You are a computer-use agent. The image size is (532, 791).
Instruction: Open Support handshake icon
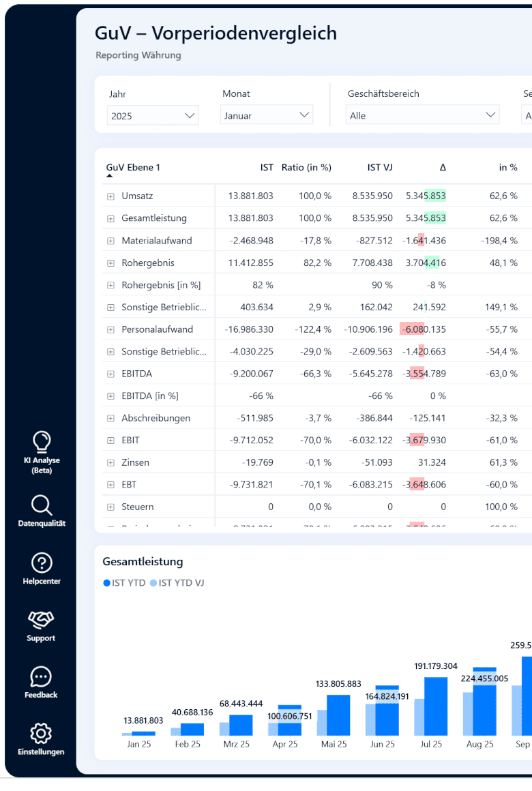(x=41, y=619)
